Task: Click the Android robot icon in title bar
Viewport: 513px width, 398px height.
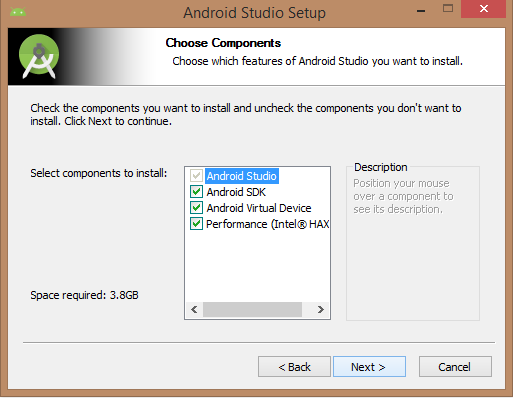Action: click(18, 12)
